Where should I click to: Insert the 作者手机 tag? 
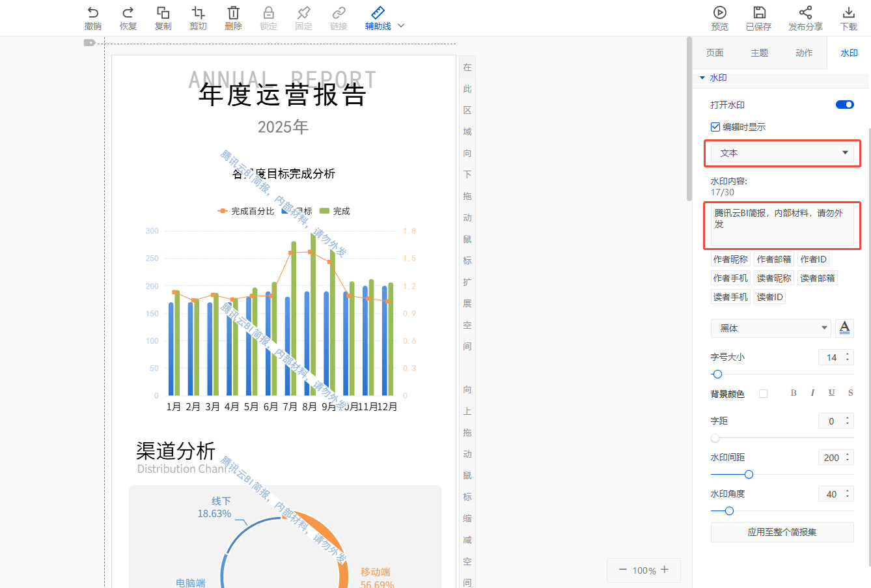[x=730, y=278]
